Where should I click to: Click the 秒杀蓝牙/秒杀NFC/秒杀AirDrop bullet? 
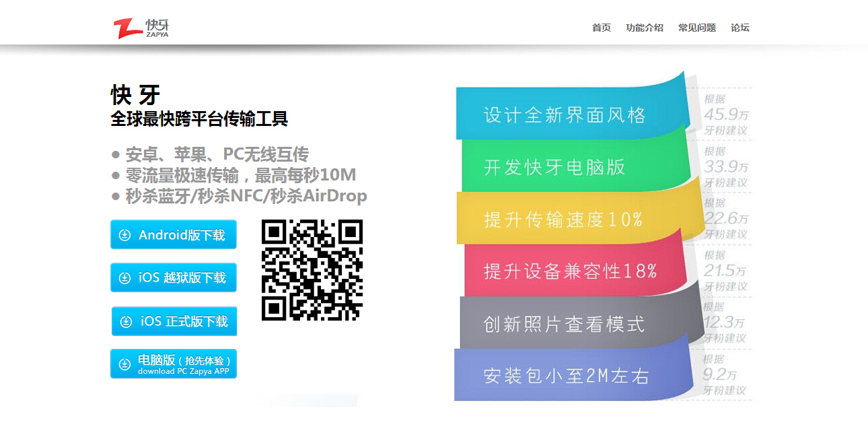[x=246, y=196]
